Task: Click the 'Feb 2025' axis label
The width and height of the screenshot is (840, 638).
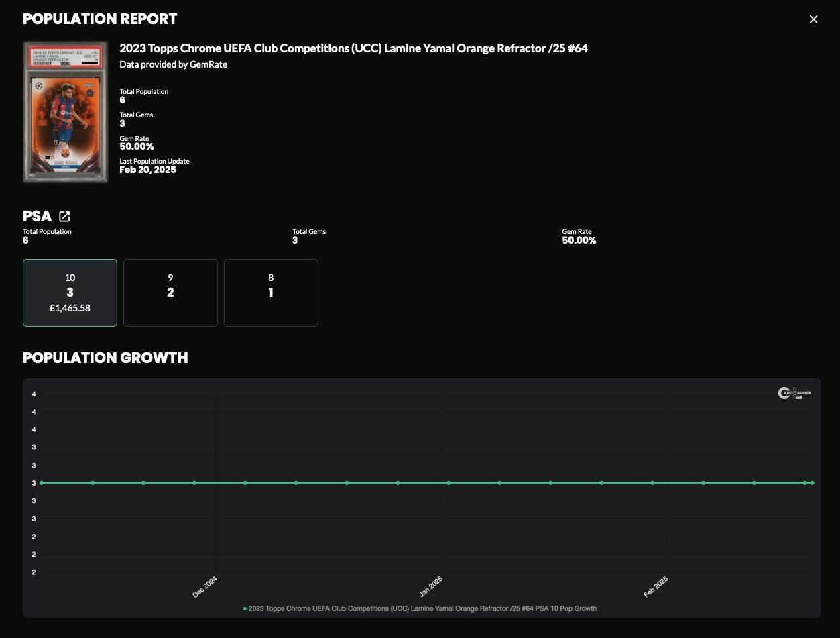Action: tap(656, 586)
